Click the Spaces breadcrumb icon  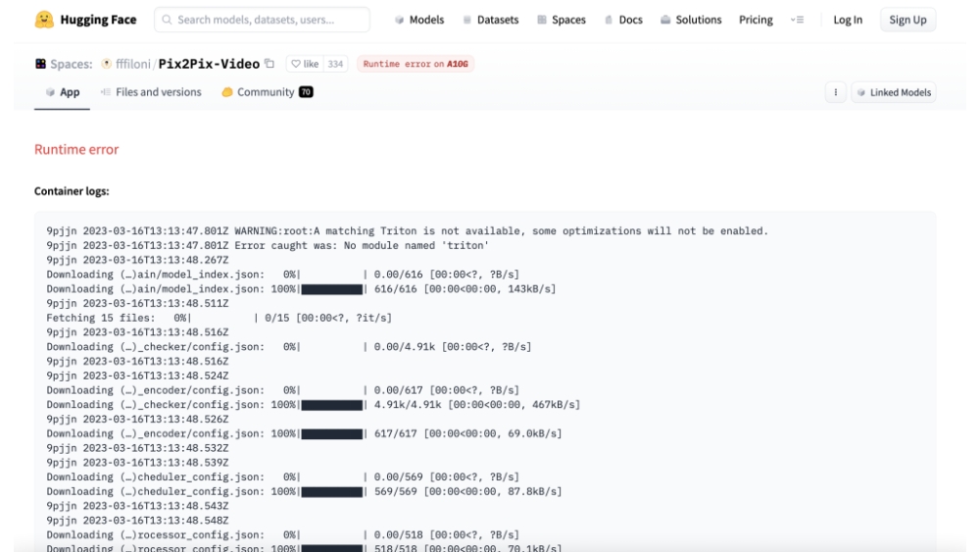(39, 64)
